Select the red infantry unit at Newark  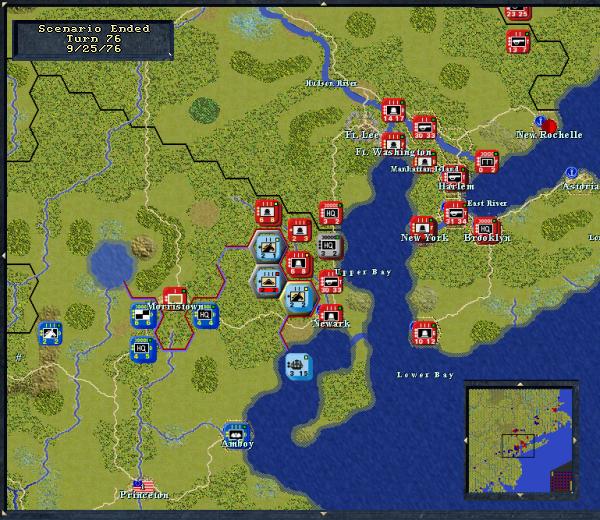click(x=331, y=315)
